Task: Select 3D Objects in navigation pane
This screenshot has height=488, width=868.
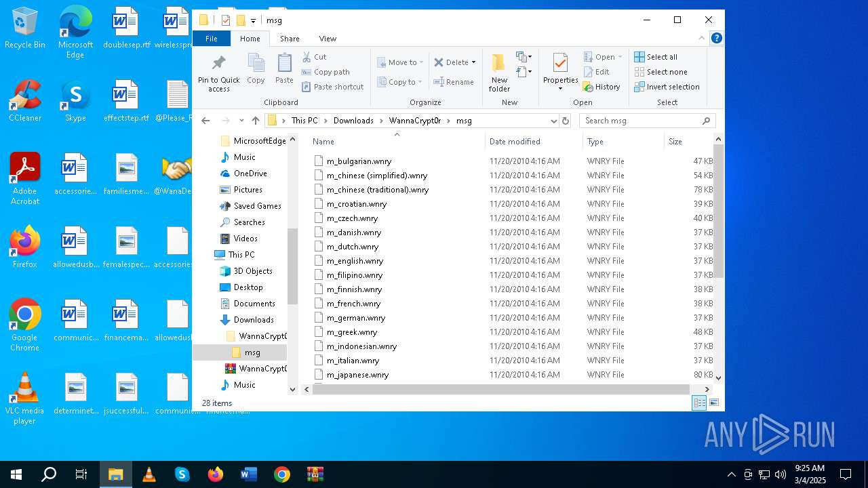Action: coord(252,271)
